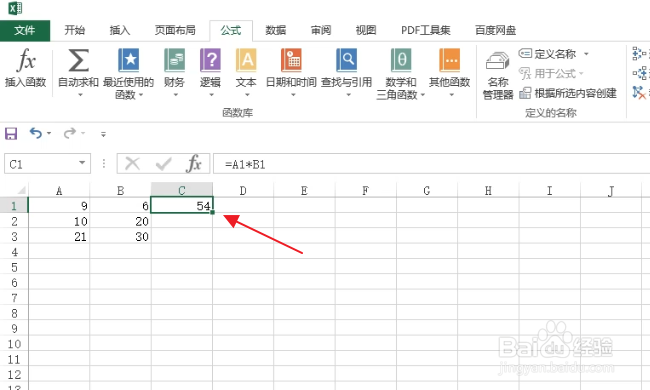Click Trace Precedents icon in ribbon
This screenshot has height=390, width=650.
640,53
